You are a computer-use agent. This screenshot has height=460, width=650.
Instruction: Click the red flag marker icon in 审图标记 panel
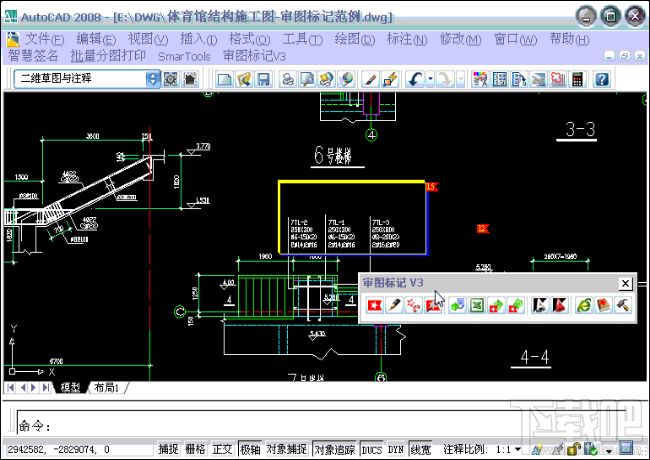click(375, 305)
